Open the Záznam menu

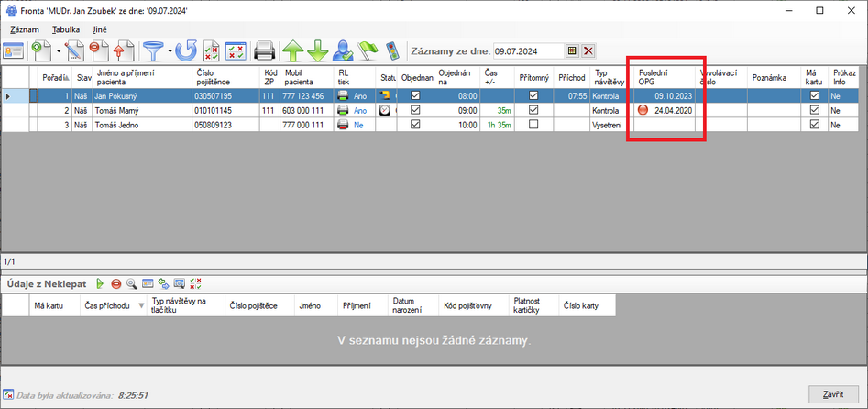point(24,30)
